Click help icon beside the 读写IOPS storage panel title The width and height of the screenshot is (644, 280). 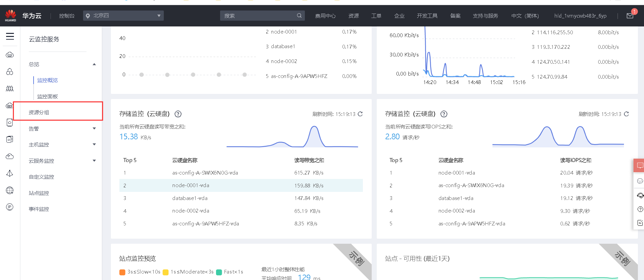click(x=444, y=114)
